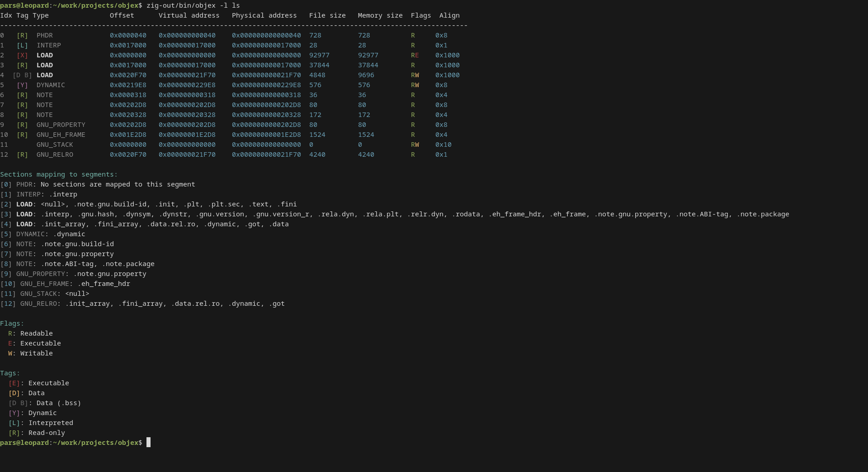Click the 'Memory size' column header
The image size is (868, 472).
(380, 15)
